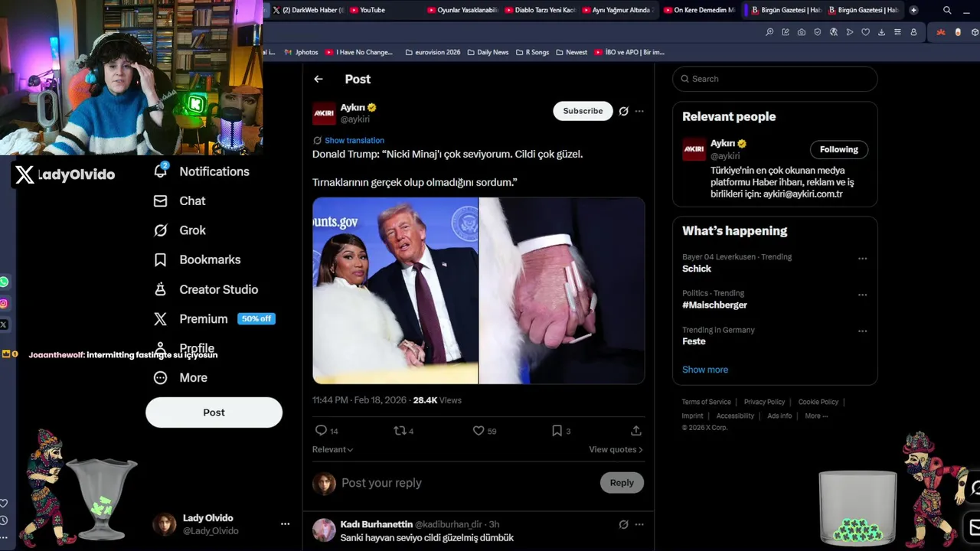Click Grok icon on Kadı Burhanettin reply
The height and width of the screenshot is (551, 980).
[623, 524]
